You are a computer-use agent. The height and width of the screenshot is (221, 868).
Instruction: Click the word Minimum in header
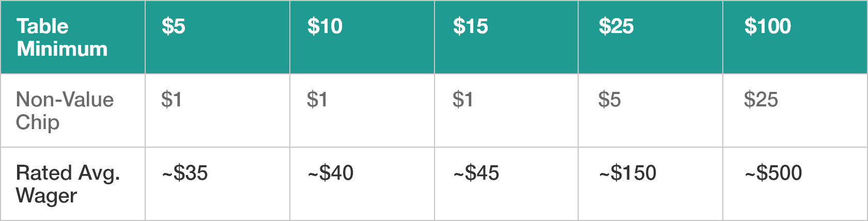point(62,49)
